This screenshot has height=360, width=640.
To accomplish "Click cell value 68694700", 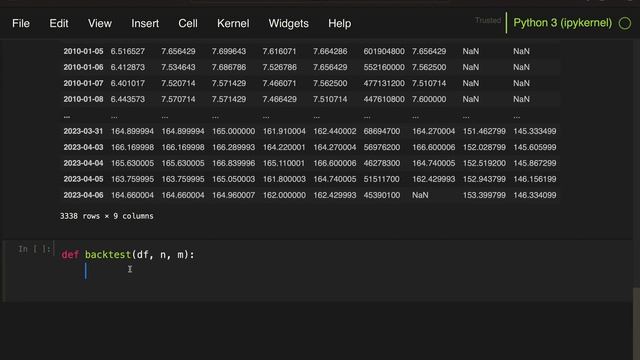I will 382,131.
